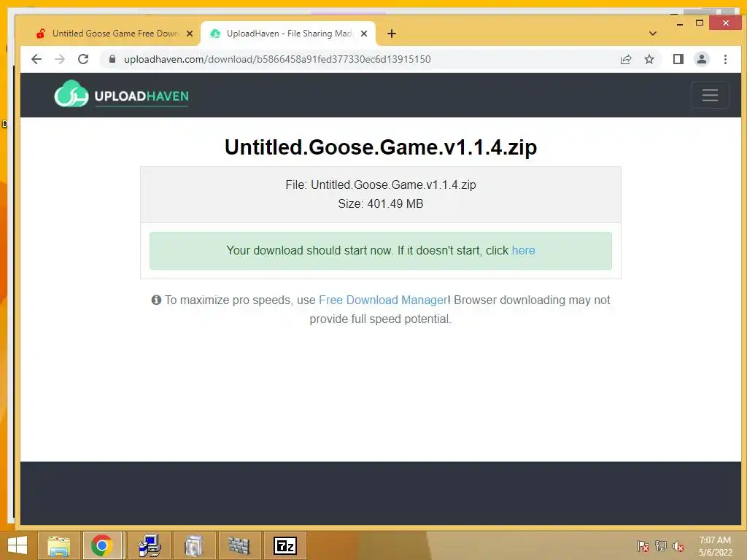This screenshot has height=560, width=747.
Task: Click the 'here' download link
Action: [523, 251]
